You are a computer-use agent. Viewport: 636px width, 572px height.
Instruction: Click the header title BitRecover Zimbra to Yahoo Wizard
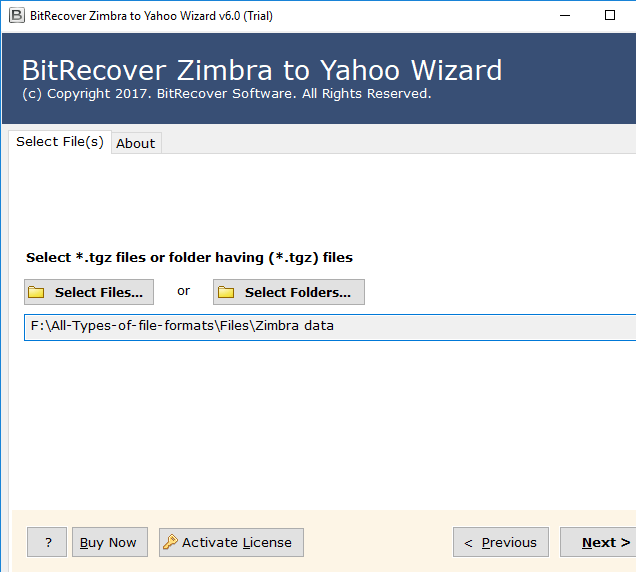262,71
